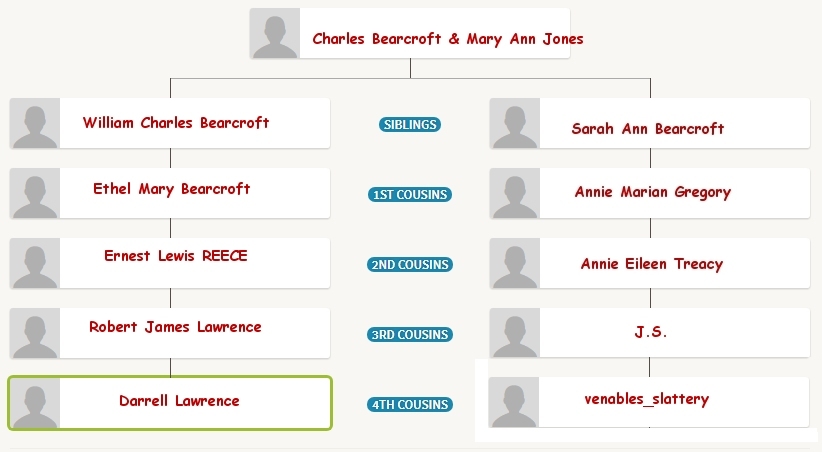The image size is (822, 452).
Task: Click the Annie Eileen Treacy card
Action: tap(650, 263)
